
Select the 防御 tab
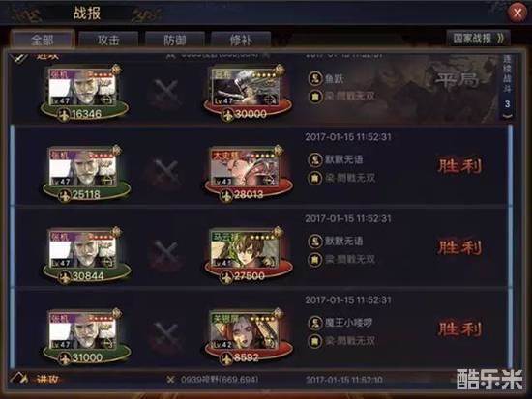175,40
